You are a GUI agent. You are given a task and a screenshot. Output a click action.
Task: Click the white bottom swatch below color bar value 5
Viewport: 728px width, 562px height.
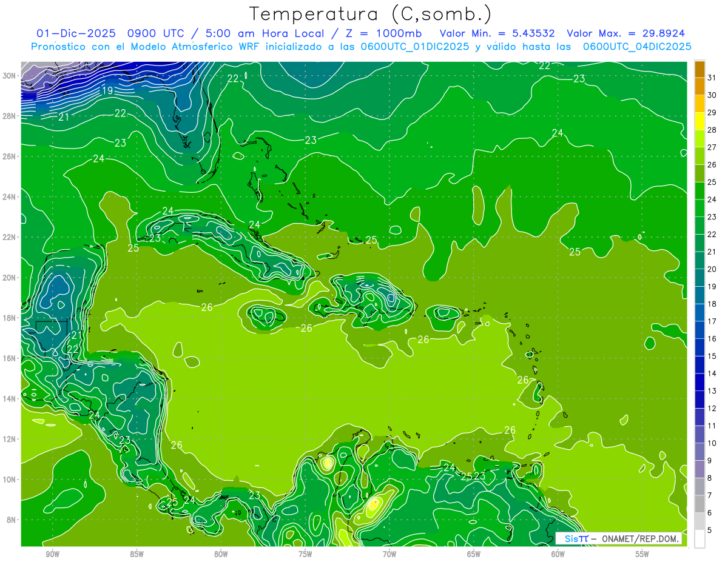(x=699, y=539)
